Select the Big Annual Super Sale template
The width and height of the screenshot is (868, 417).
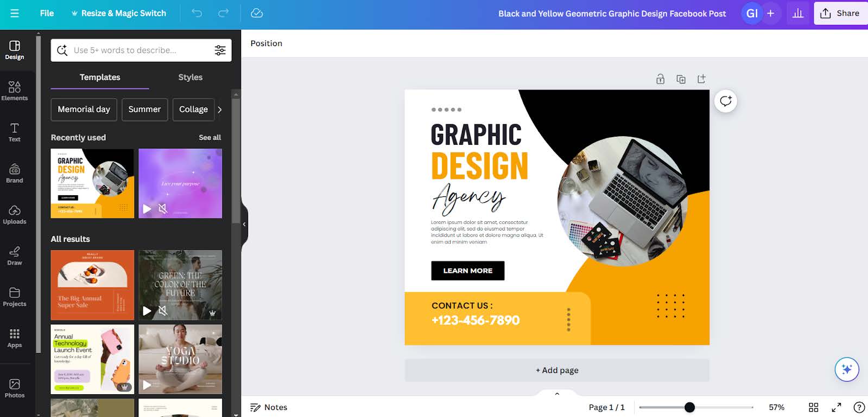pos(92,285)
